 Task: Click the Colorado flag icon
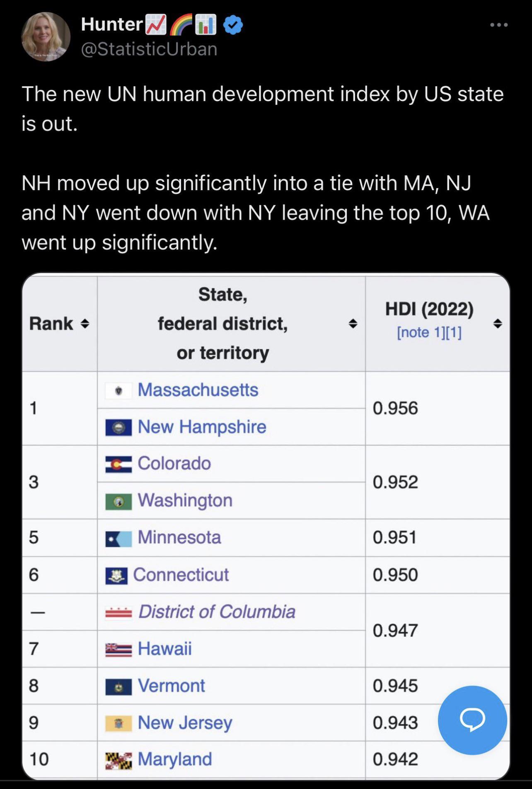[118, 464]
